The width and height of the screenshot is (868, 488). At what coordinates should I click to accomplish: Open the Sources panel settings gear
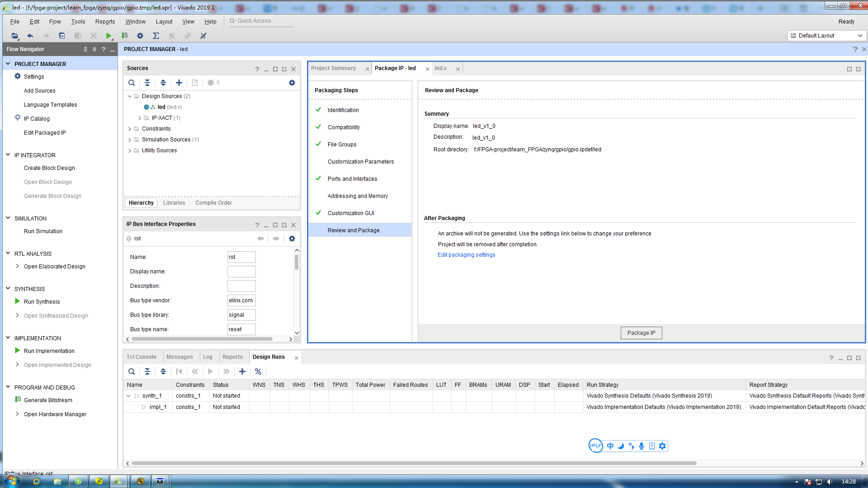[x=292, y=83]
